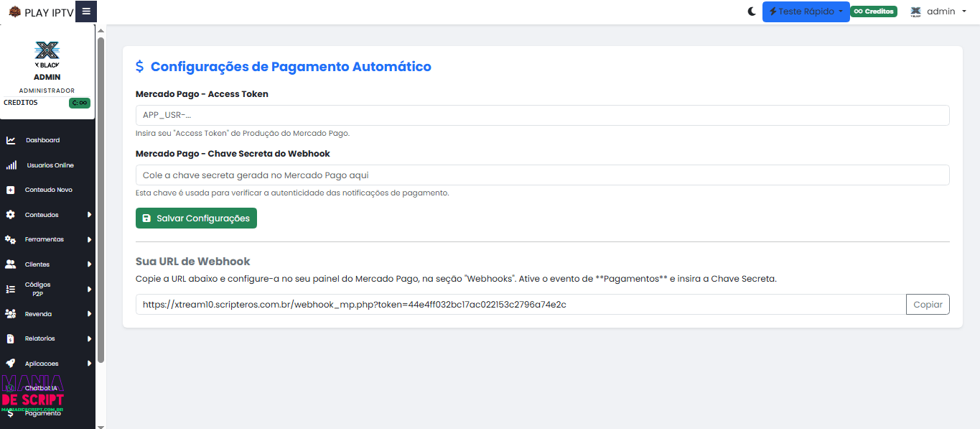The image size is (980, 429).
Task: Expand the Ferramentas submenu arrow
Action: tap(90, 239)
